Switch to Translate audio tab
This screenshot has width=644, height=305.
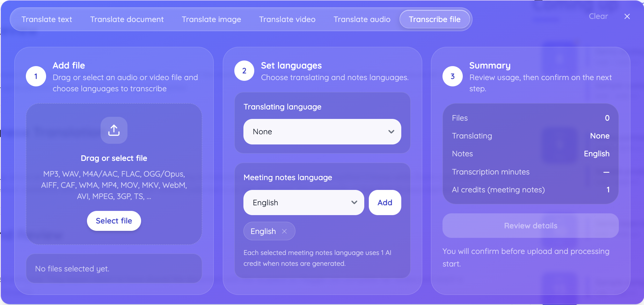coord(362,19)
